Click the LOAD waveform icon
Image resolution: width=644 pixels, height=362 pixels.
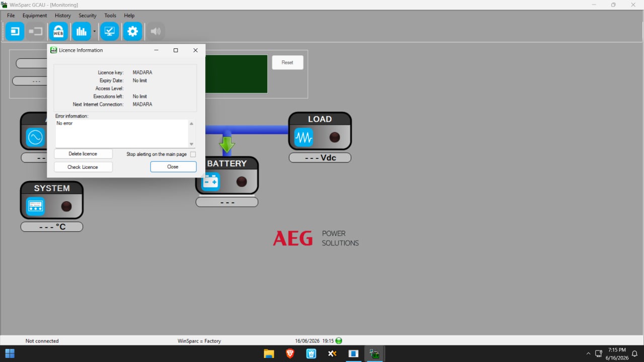click(303, 137)
